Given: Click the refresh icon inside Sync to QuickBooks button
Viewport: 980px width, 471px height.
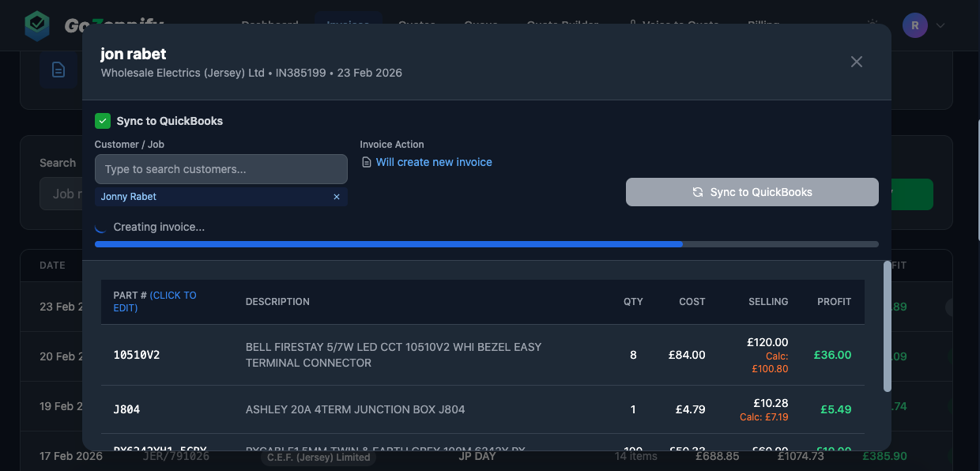Looking at the screenshot, I should point(698,192).
